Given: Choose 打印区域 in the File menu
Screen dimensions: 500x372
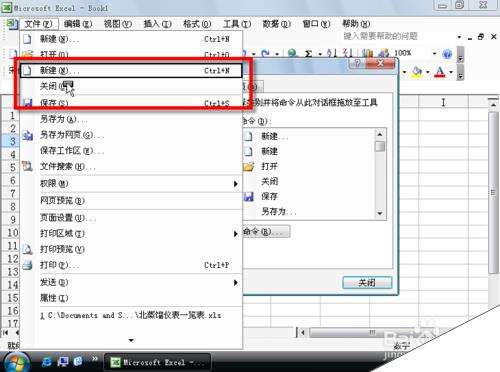Looking at the screenshot, I should tap(131, 233).
